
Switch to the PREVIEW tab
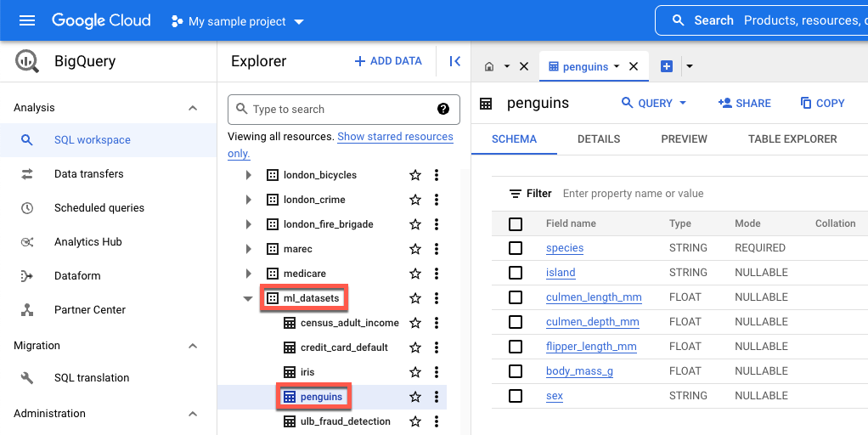(x=684, y=139)
